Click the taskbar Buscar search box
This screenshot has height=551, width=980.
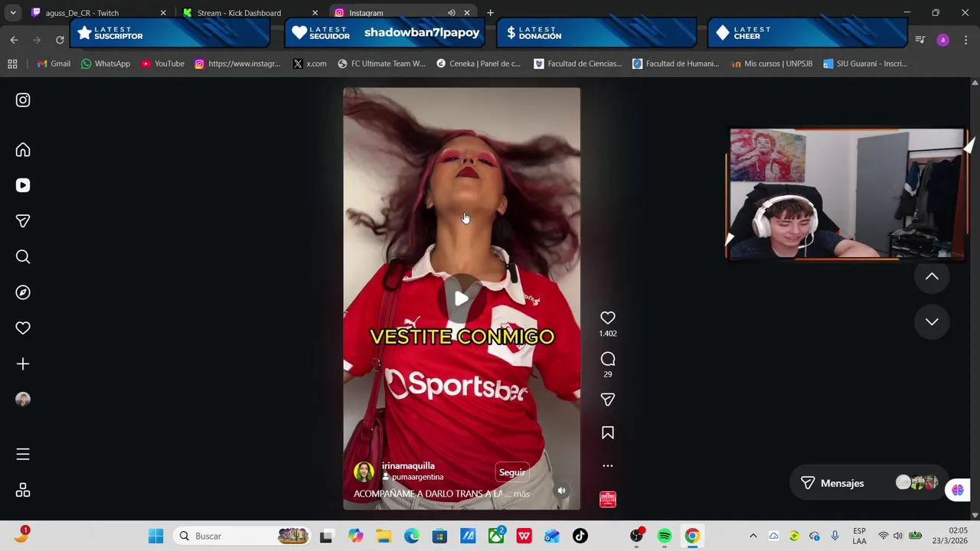[x=243, y=536]
